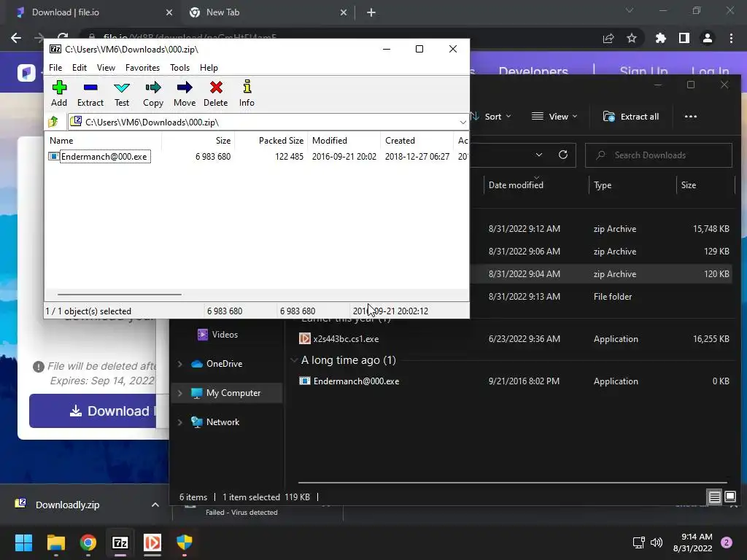Sort 7-Zip list by Packed Size column
747x560 pixels.
pyautogui.click(x=271, y=141)
